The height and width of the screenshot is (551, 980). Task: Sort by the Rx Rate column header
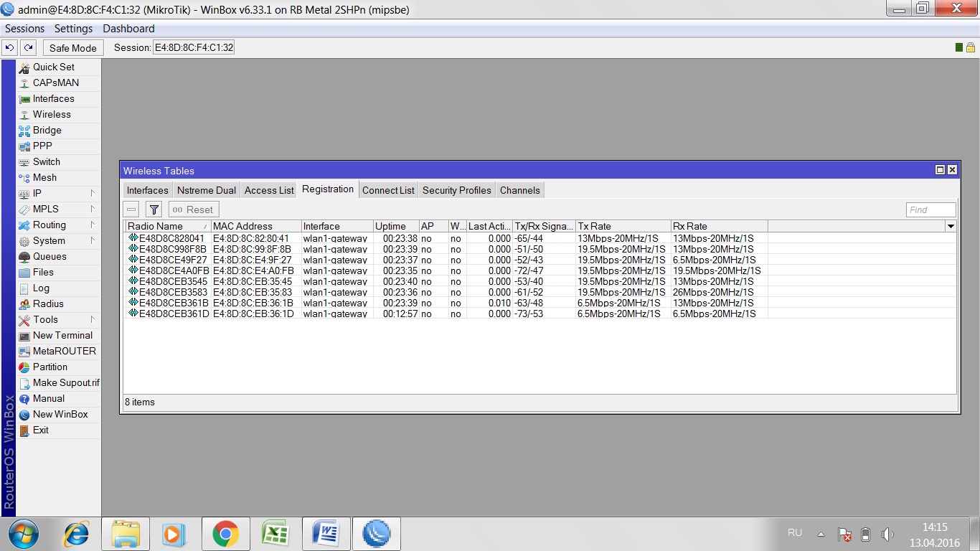(x=720, y=226)
